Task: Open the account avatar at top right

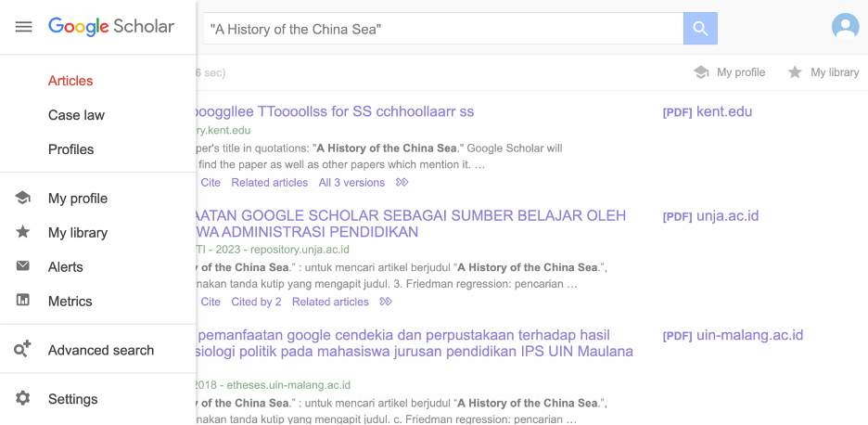Action: [x=845, y=27]
